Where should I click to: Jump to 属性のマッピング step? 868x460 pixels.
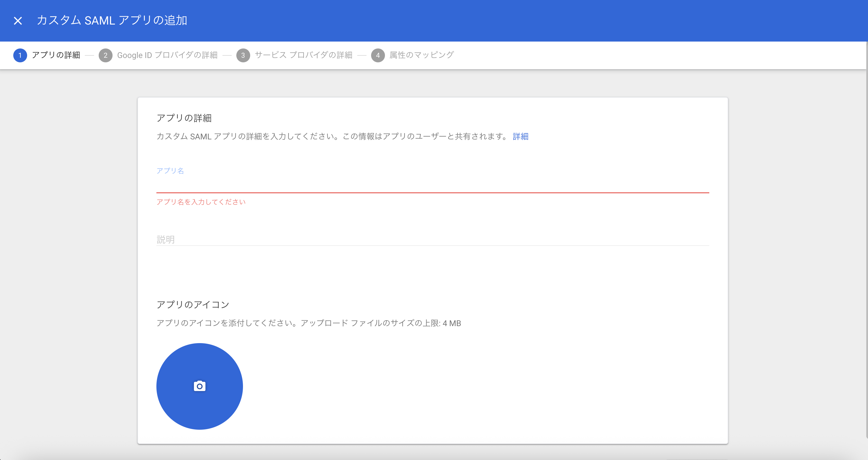422,55
